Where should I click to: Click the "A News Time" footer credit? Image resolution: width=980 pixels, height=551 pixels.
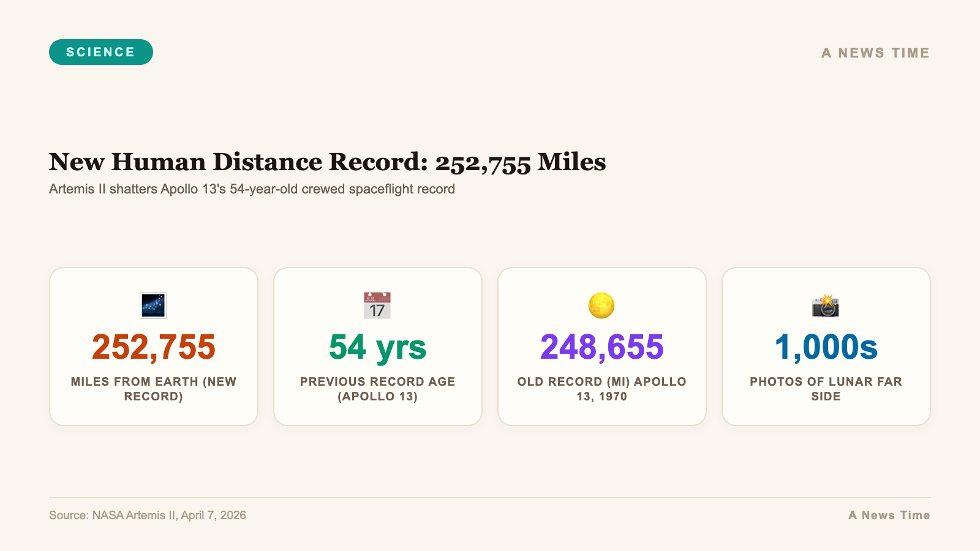pos(889,515)
